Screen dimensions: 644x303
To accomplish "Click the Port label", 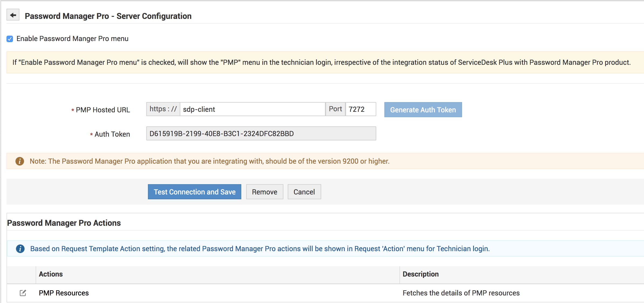I will tap(335, 109).
